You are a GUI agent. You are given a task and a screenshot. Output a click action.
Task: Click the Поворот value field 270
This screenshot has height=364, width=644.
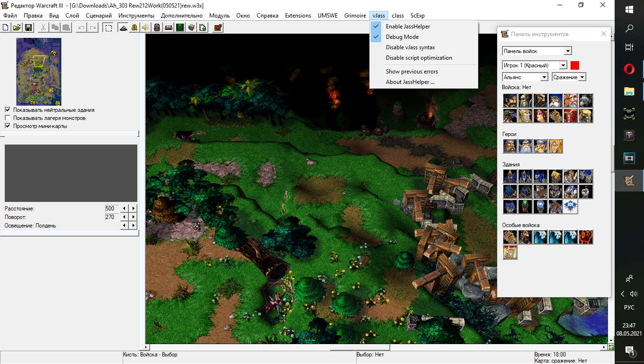point(112,217)
